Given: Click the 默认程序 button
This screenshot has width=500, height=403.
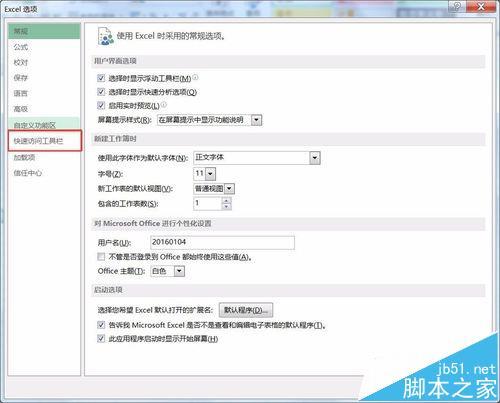Looking at the screenshot, I should click(x=246, y=310).
